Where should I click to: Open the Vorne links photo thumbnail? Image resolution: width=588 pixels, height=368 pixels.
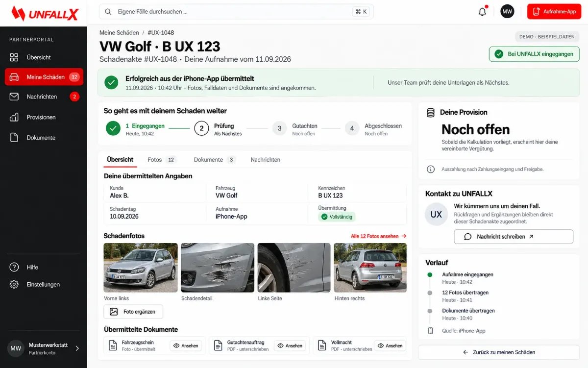(141, 268)
